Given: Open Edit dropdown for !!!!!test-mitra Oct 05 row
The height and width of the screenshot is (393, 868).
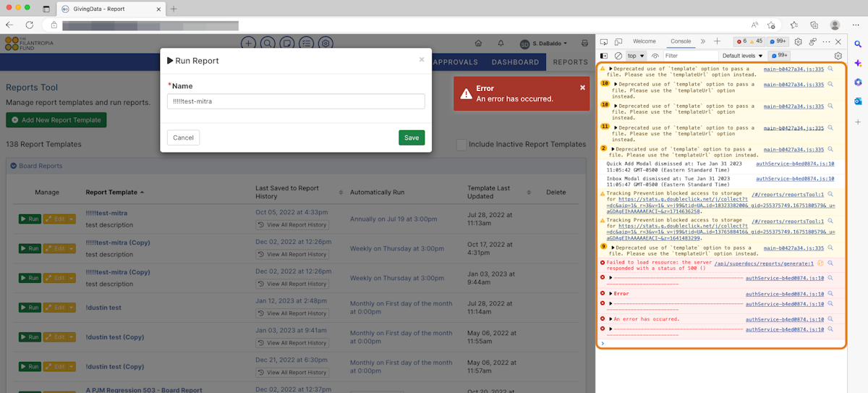Looking at the screenshot, I should [72, 219].
